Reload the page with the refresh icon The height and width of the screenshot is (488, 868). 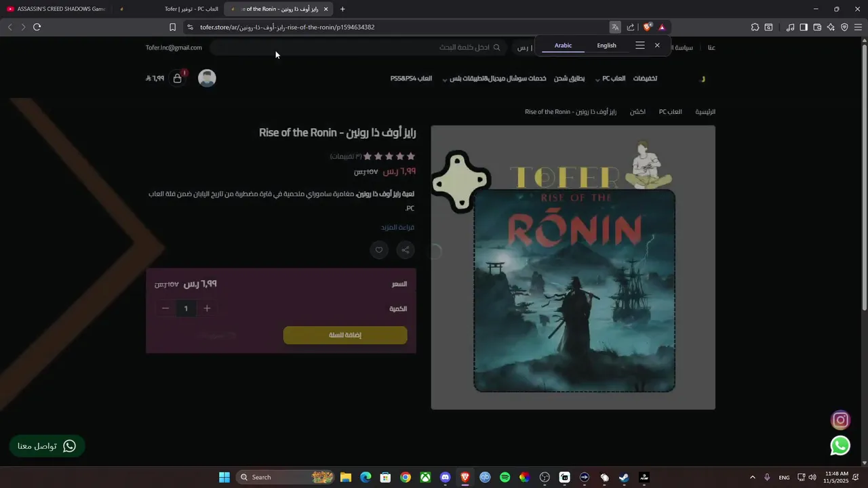pos(37,27)
